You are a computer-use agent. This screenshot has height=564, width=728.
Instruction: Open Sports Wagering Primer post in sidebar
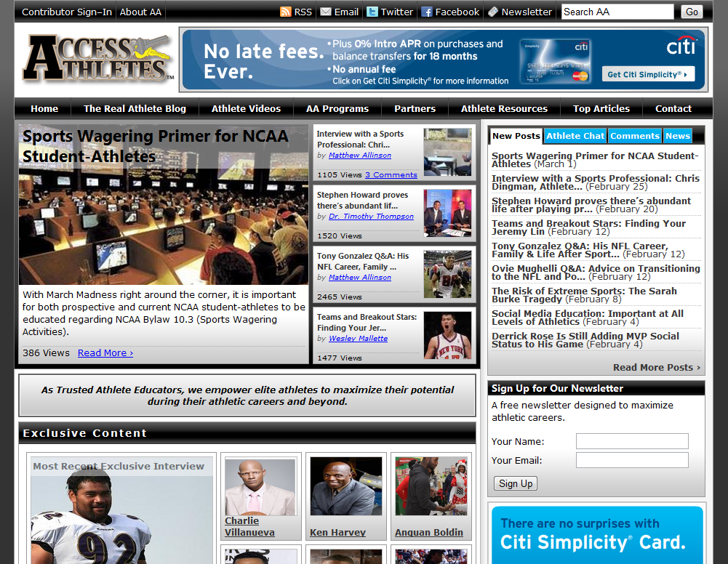click(595, 160)
